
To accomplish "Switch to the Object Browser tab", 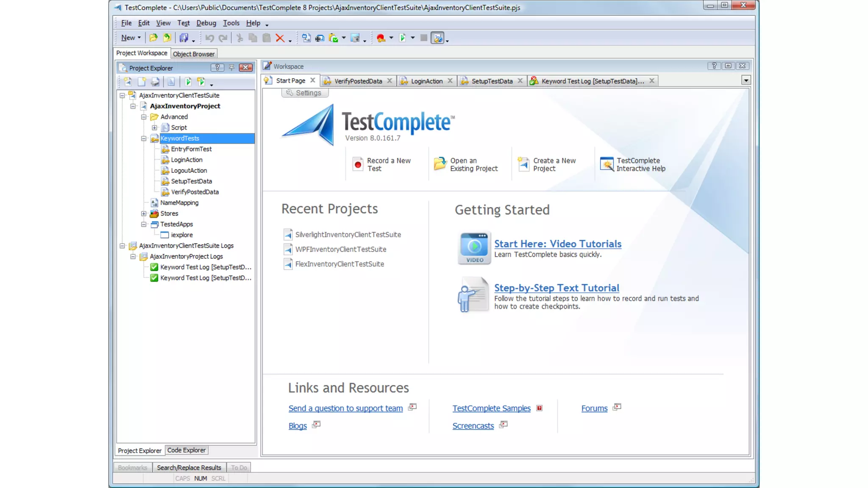I will [x=194, y=54].
